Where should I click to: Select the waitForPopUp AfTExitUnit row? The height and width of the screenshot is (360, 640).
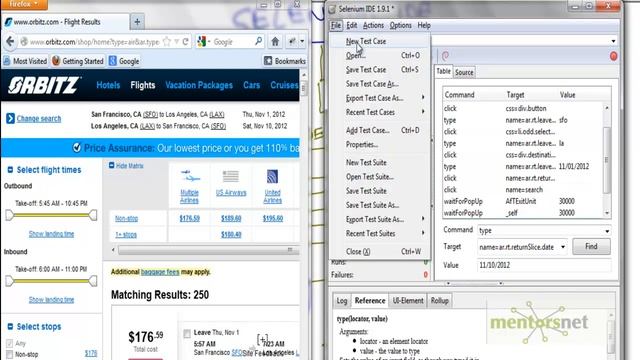point(524,201)
